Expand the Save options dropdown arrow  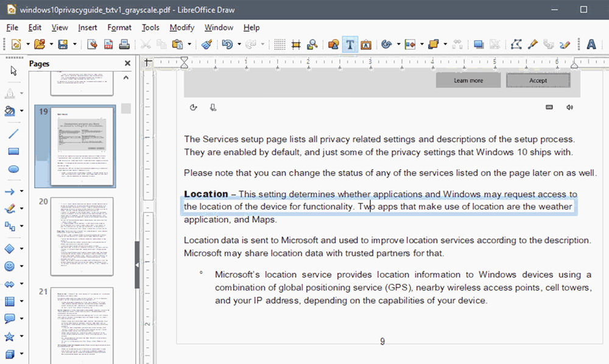[74, 44]
